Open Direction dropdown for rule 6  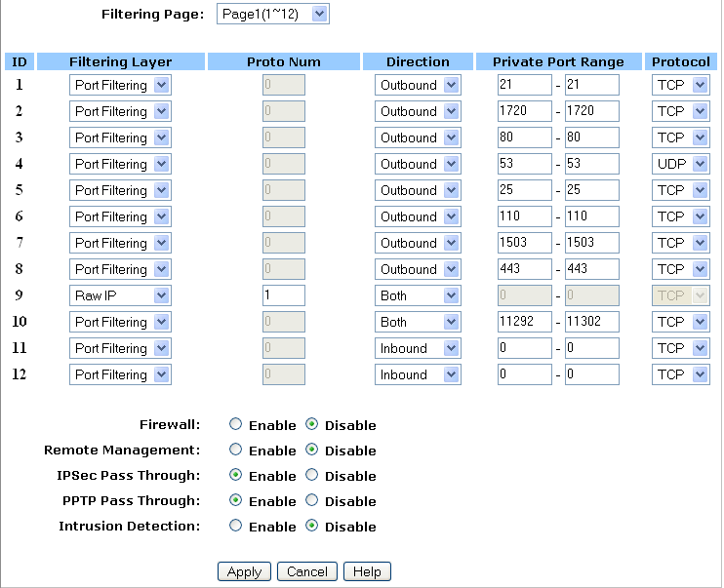click(418, 216)
